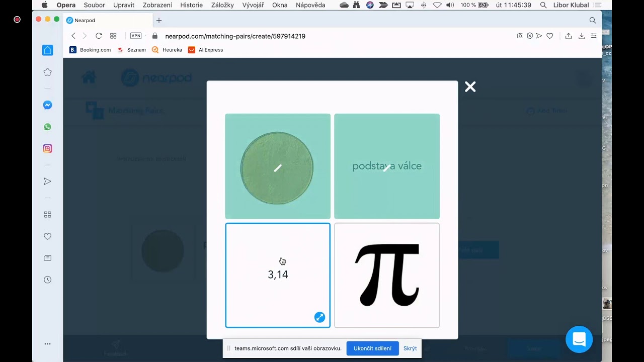Open the Opera menu

[66, 5]
